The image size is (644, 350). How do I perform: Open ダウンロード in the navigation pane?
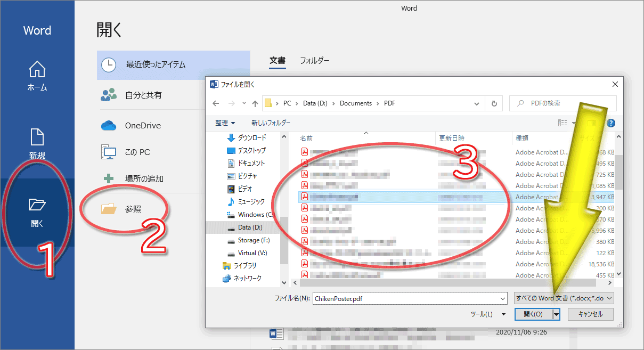[246, 137]
